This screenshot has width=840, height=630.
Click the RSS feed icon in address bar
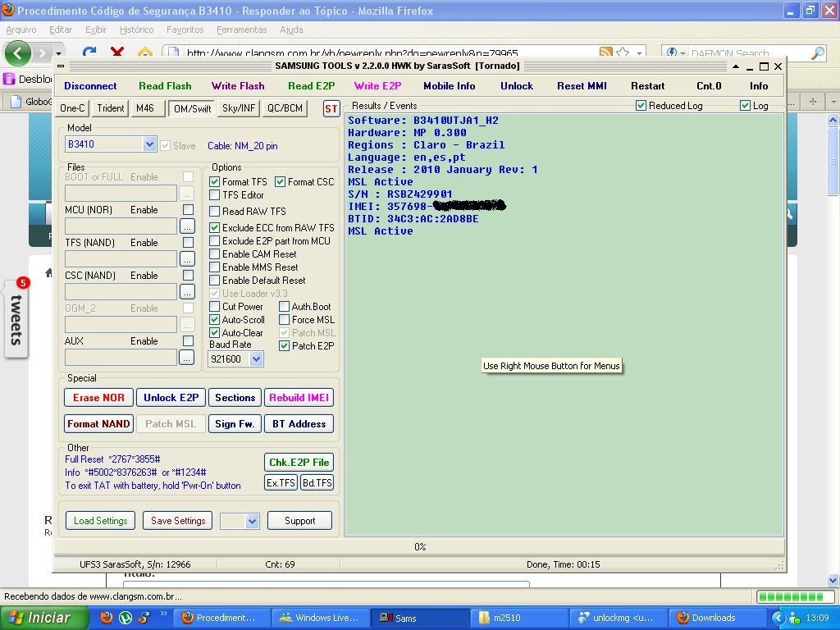tap(606, 52)
